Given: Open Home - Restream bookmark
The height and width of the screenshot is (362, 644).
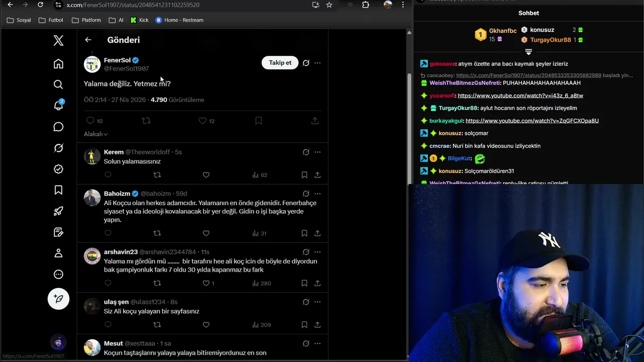Looking at the screenshot, I should pyautogui.click(x=180, y=20).
